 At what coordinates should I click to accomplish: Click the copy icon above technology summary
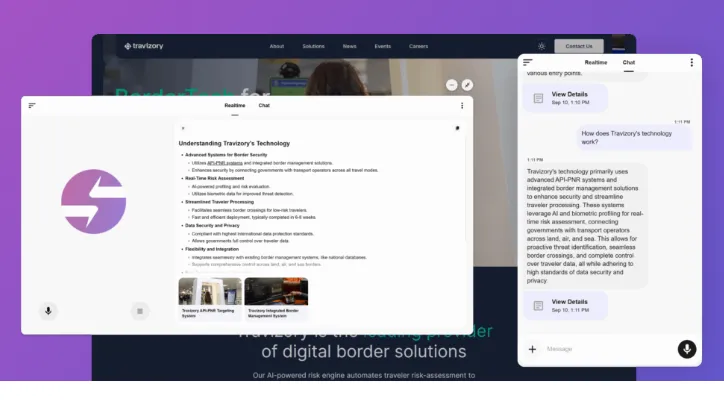[x=457, y=128]
